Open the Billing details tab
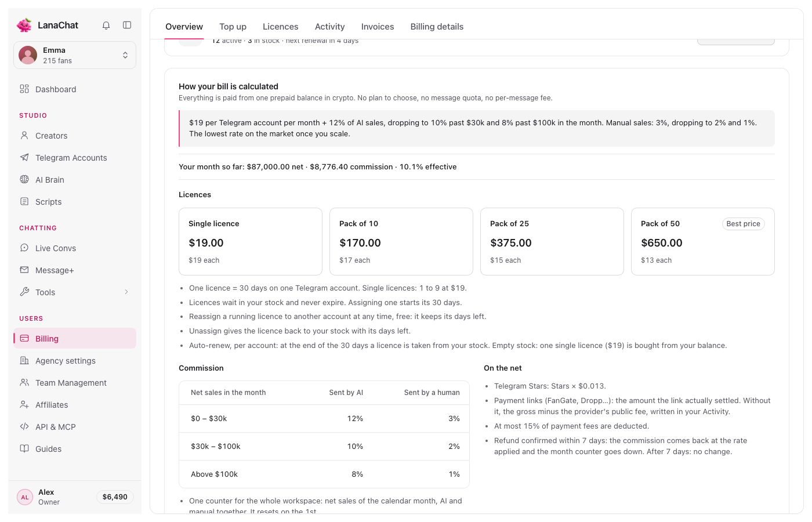 437,27
